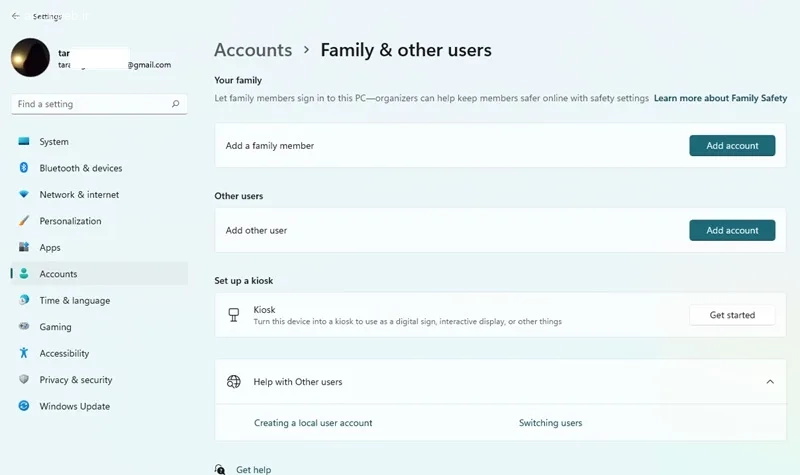This screenshot has height=475, width=800.
Task: Select the Gaming controller icon
Action: click(24, 327)
